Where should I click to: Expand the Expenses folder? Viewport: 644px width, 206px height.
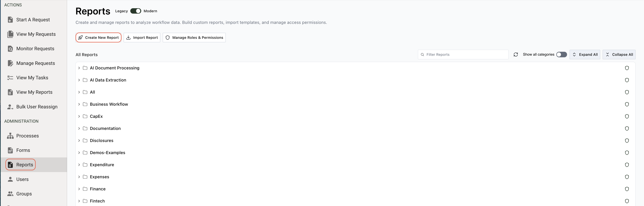pos(79,177)
